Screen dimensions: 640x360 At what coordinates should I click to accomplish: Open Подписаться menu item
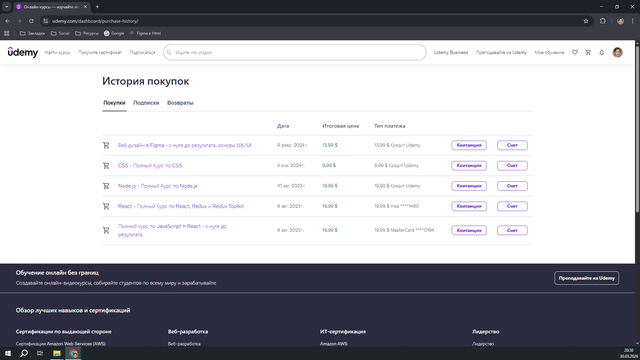tap(142, 52)
